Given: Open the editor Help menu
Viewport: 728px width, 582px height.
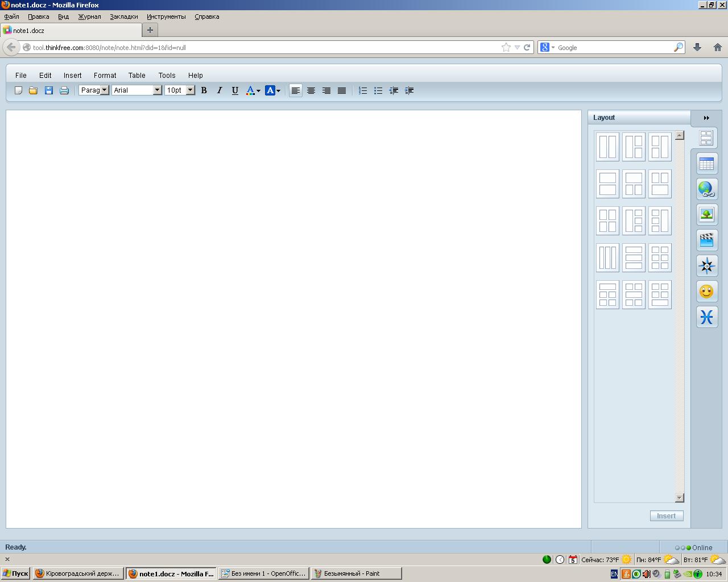Looking at the screenshot, I should coord(196,75).
